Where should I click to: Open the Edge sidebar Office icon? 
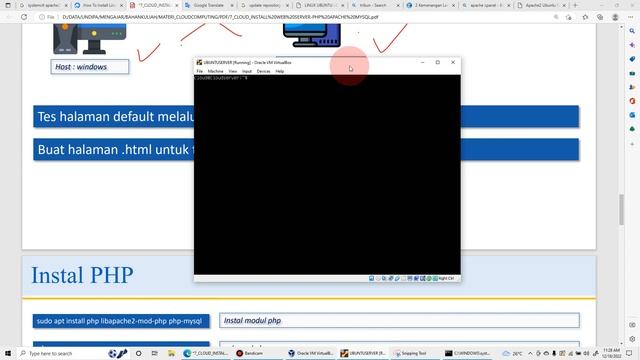[x=632, y=101]
